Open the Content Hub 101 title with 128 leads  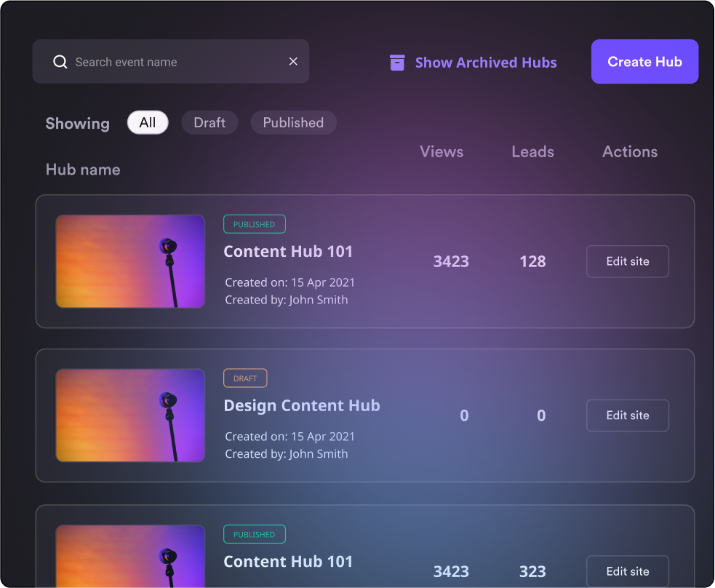288,251
